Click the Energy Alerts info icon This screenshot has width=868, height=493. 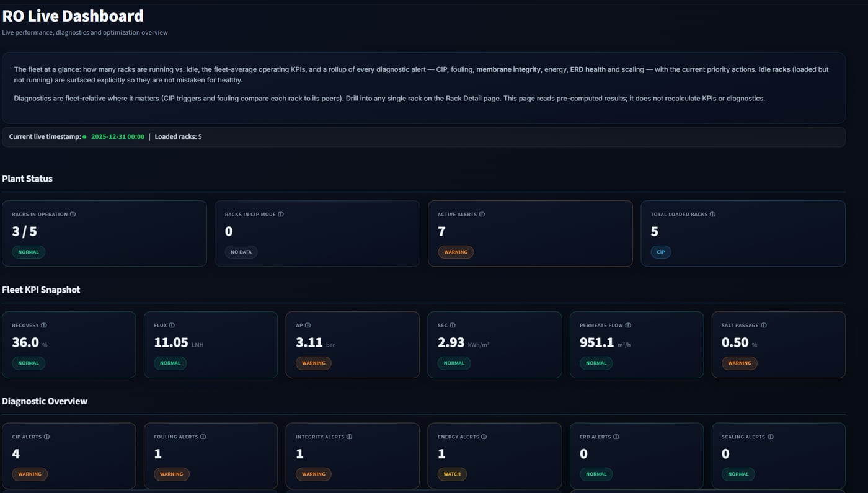coord(484,437)
